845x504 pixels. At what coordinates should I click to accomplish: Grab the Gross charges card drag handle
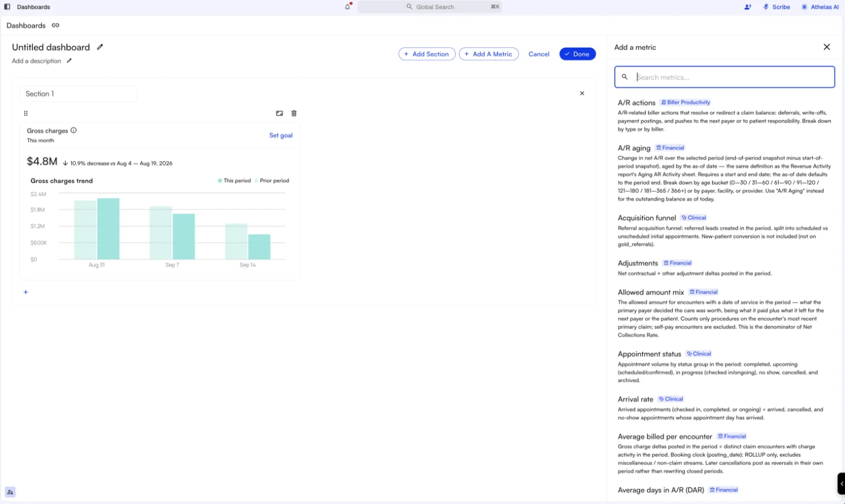click(x=25, y=113)
